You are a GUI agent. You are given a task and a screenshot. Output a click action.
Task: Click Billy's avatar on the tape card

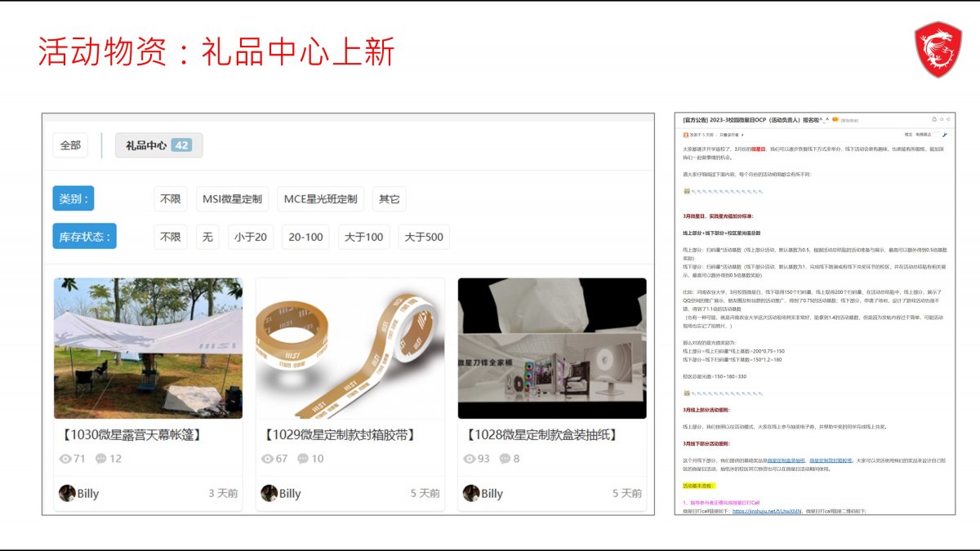pos(269,493)
